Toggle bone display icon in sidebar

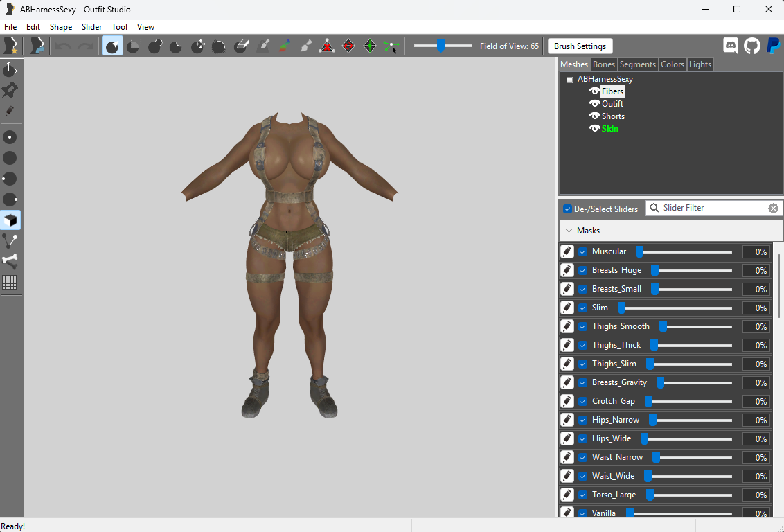pyautogui.click(x=10, y=262)
